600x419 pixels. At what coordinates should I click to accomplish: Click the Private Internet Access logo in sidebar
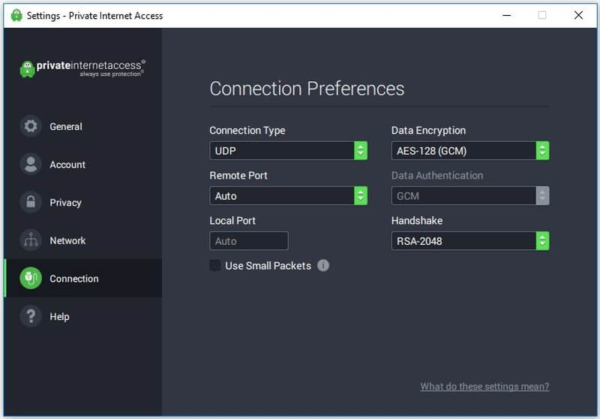(x=82, y=69)
